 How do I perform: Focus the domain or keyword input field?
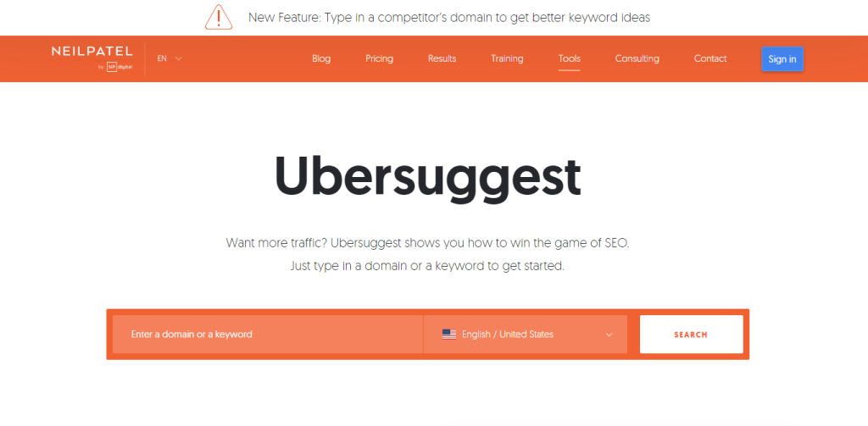[x=268, y=335]
